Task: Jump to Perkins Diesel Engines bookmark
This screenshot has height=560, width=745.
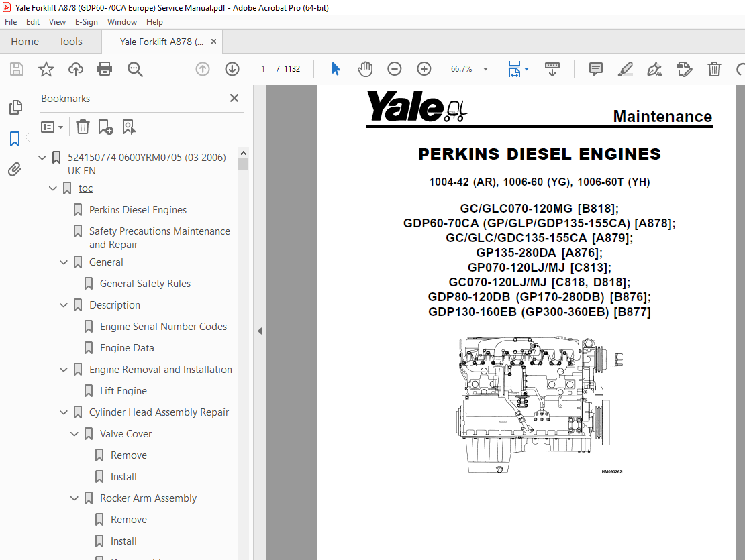Action: tap(138, 210)
